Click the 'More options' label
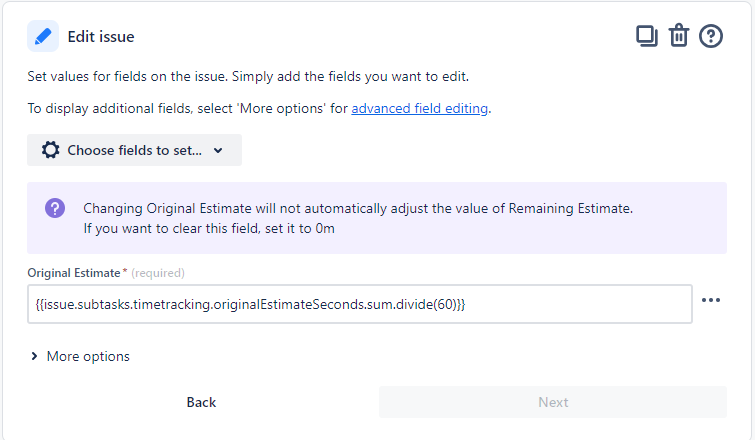 (88, 356)
